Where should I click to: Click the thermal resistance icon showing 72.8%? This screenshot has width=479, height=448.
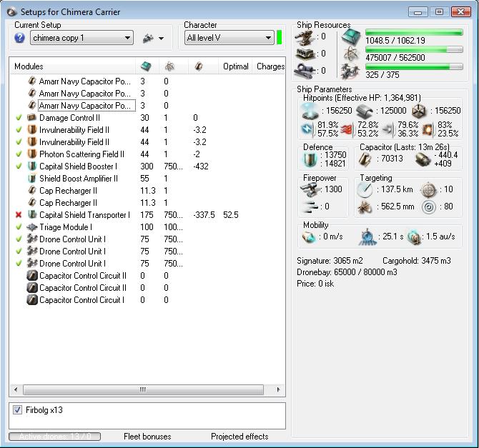(347, 129)
